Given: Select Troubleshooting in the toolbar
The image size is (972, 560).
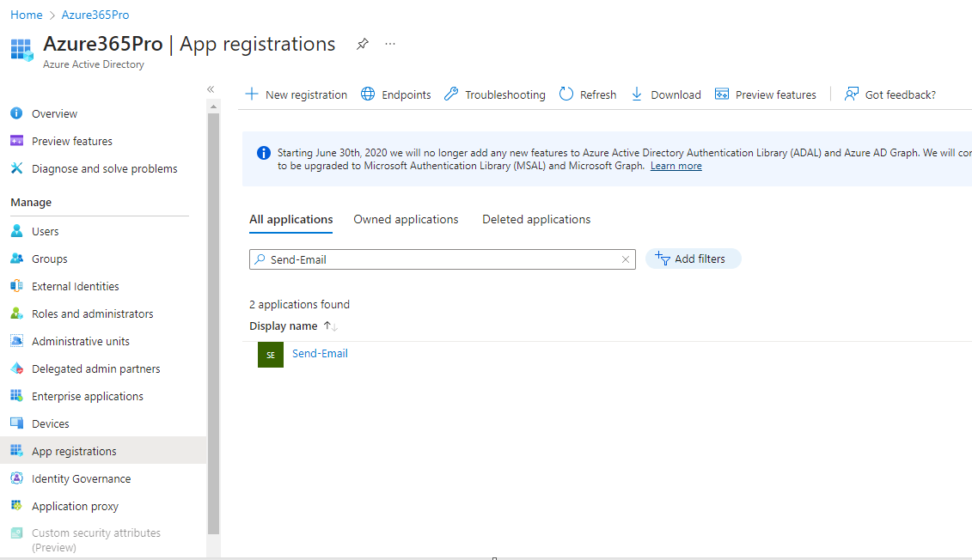Looking at the screenshot, I should pos(495,94).
